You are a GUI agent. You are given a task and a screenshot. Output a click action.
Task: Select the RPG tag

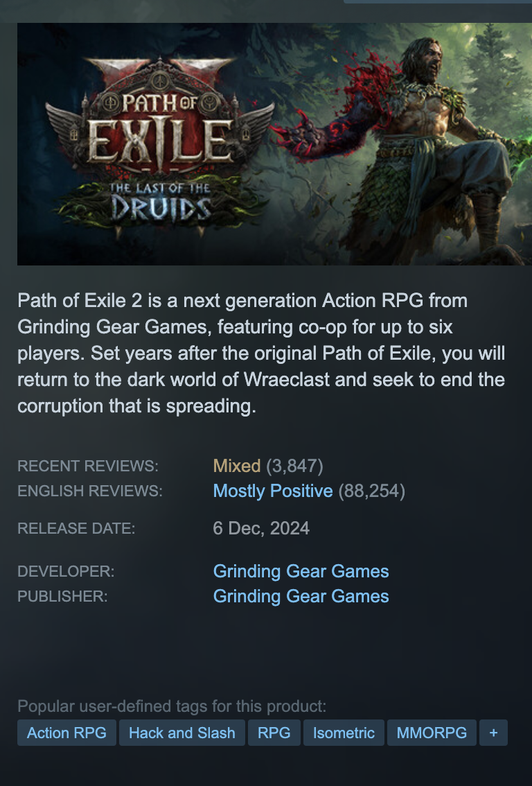(274, 733)
